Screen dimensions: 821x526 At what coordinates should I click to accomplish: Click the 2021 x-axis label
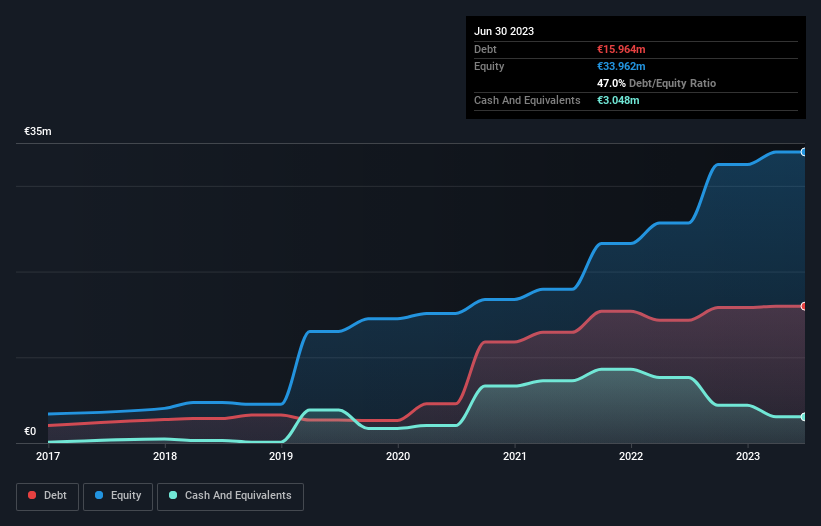515,456
